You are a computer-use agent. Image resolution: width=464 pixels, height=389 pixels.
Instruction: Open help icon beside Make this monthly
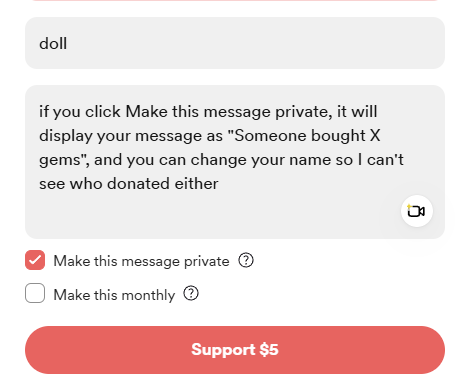click(191, 294)
